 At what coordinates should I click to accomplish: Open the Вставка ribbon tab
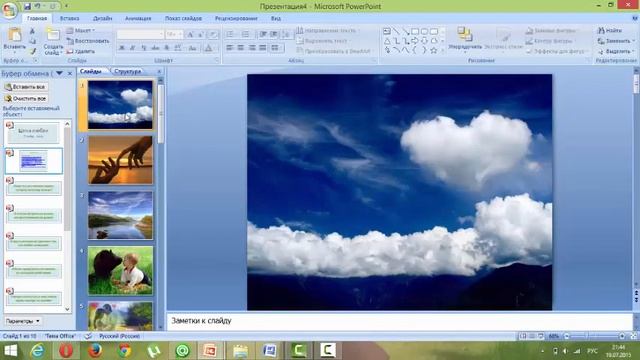[x=69, y=18]
